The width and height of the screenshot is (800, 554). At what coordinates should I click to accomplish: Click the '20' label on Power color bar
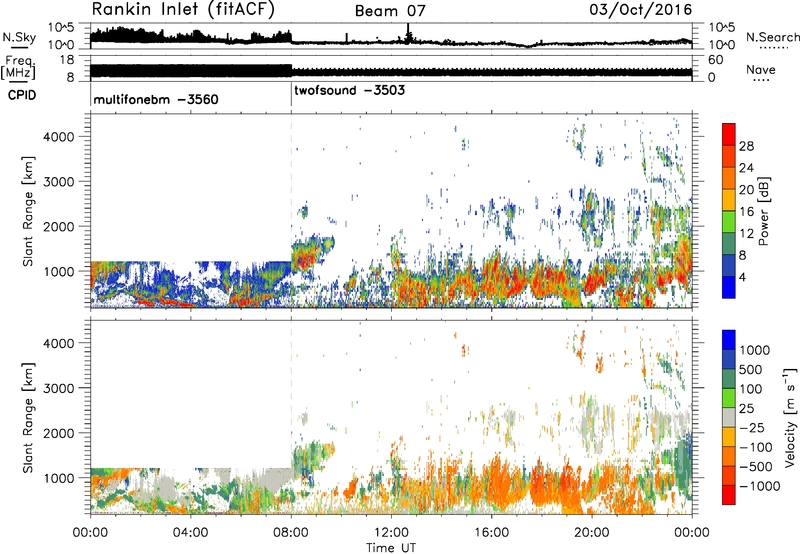tap(746, 190)
